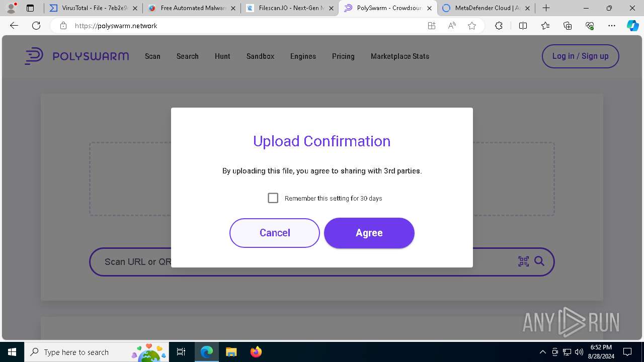The height and width of the screenshot is (362, 644).
Task: View site information lock icon
Action: tap(63, 26)
